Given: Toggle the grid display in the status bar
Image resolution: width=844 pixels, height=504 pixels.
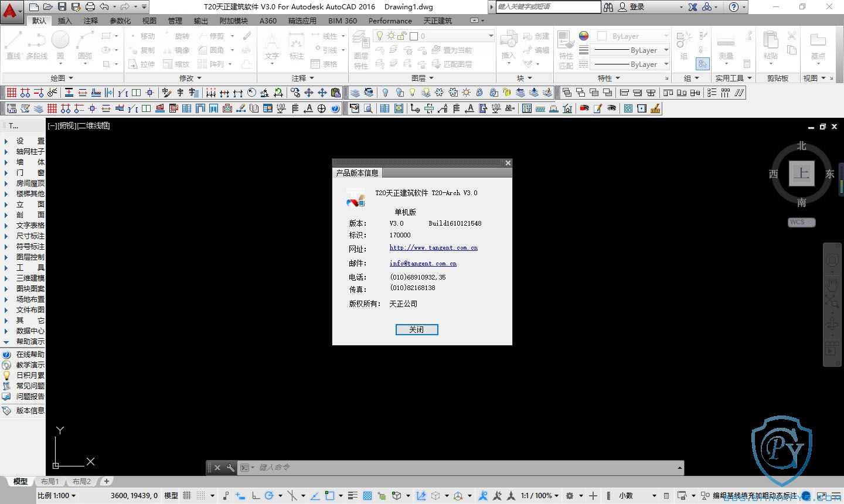Looking at the screenshot, I should pyautogui.click(x=188, y=496).
